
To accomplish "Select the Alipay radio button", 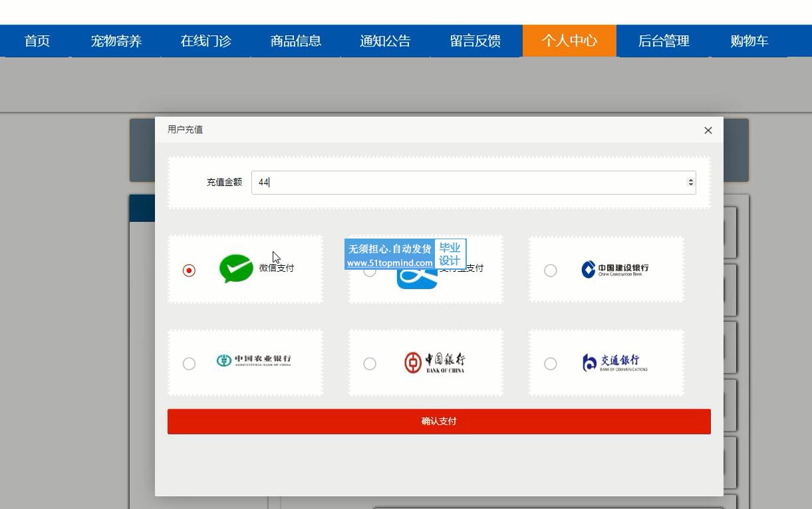I will [x=370, y=271].
